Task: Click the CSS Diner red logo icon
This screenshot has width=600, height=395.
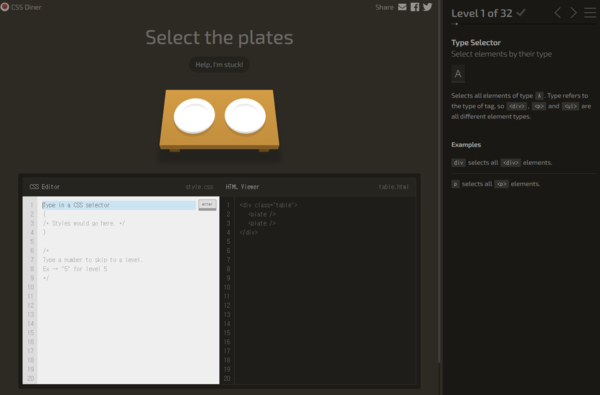Action: [x=5, y=7]
